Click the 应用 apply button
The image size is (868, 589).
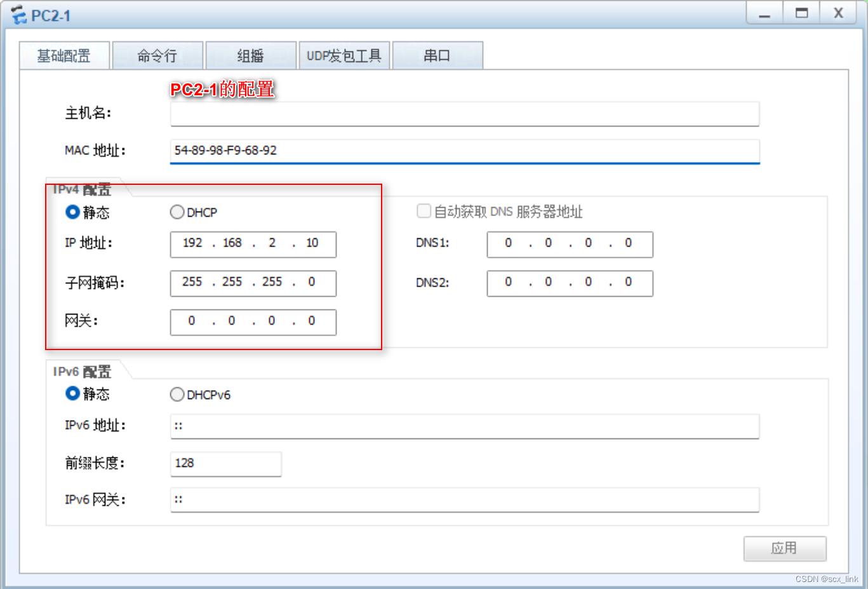785,549
